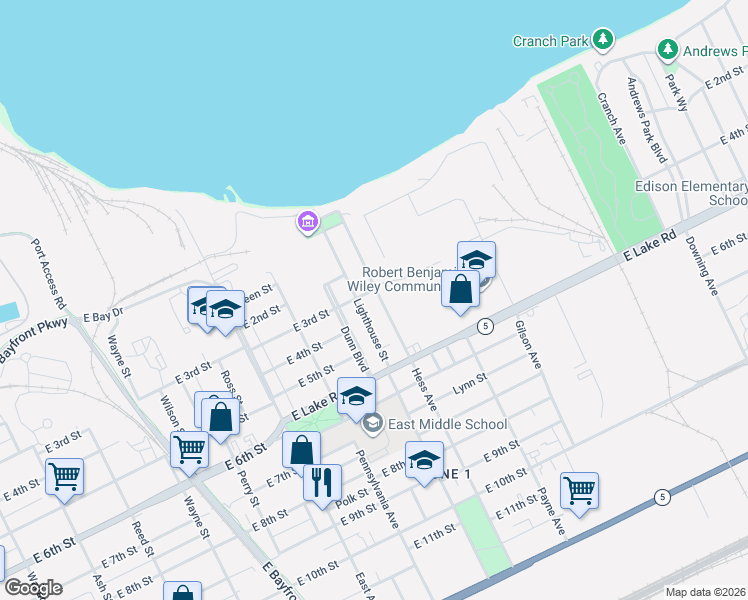Click the Andrews Park Blvd label

[646, 120]
